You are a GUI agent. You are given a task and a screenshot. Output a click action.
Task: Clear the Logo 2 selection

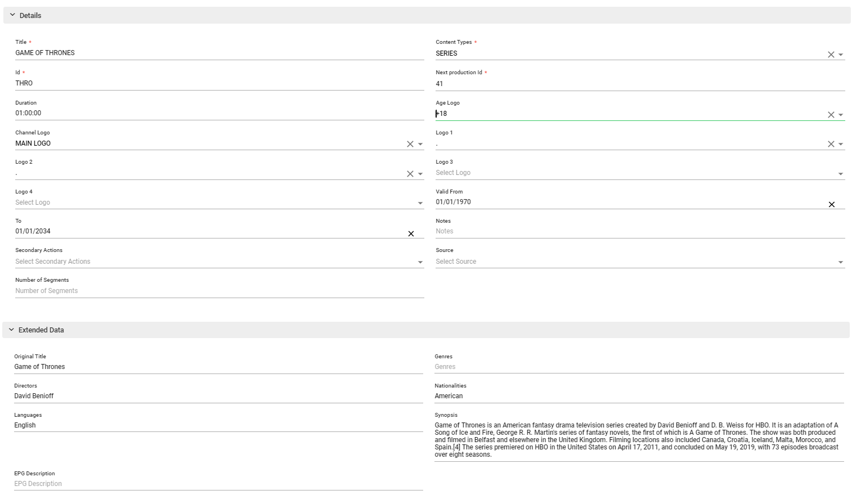coord(410,174)
